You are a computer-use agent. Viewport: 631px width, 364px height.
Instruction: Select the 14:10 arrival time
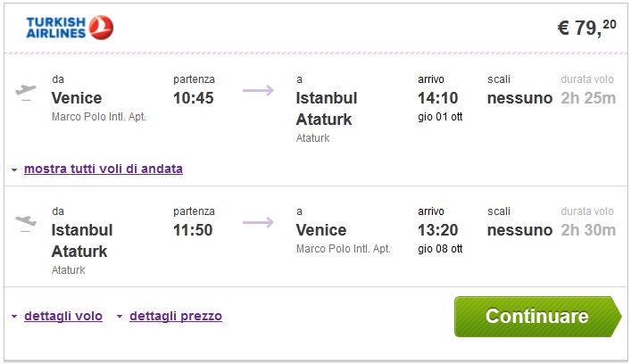(438, 98)
